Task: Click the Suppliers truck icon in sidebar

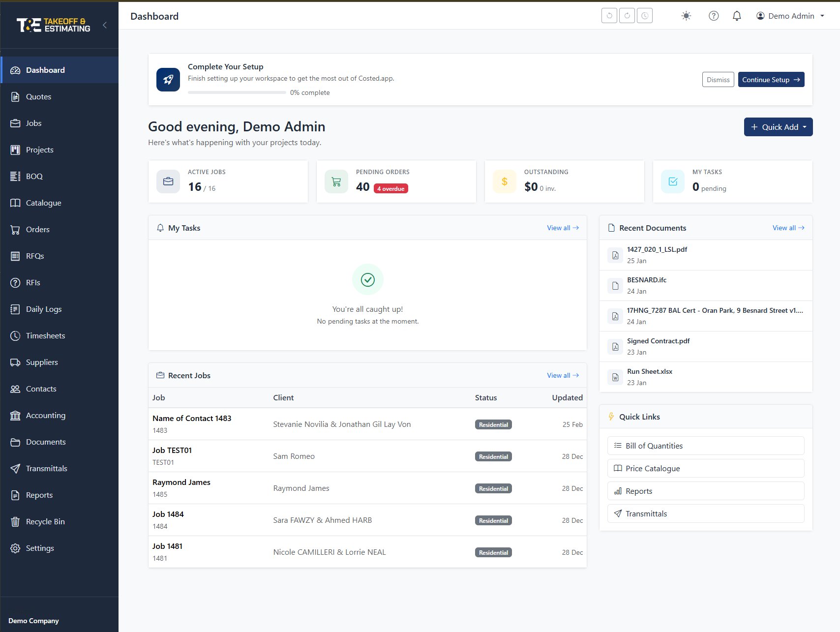Action: (x=15, y=362)
